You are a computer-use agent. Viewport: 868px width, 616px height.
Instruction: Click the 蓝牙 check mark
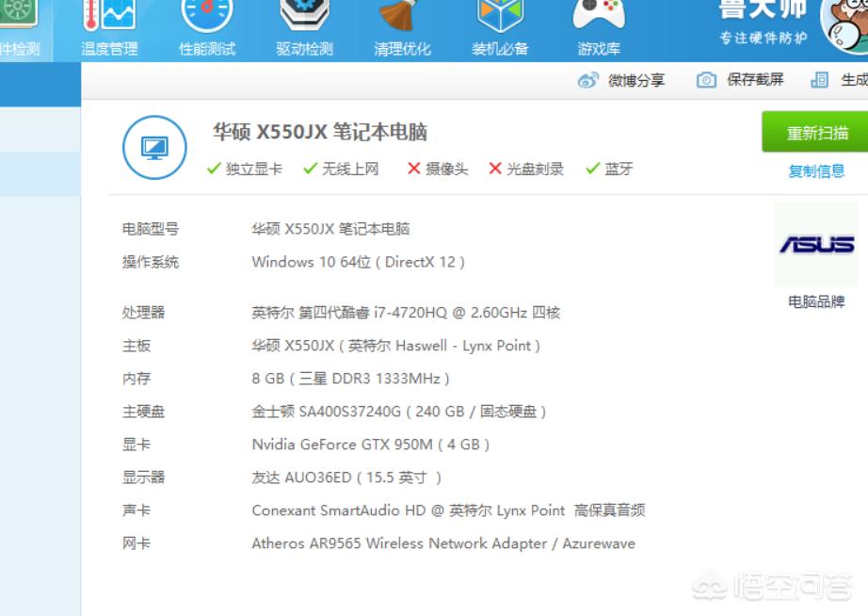point(593,169)
